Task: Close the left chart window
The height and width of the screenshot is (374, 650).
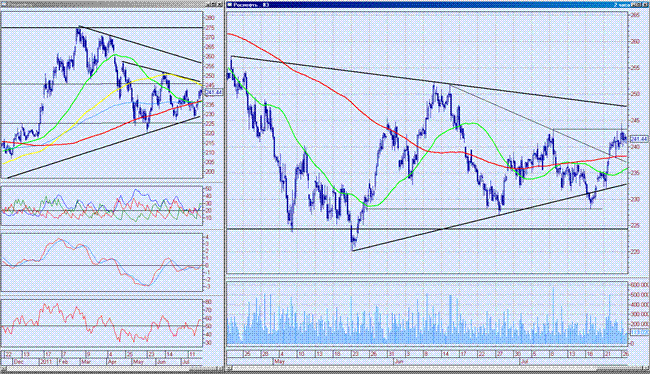Action: [220, 5]
